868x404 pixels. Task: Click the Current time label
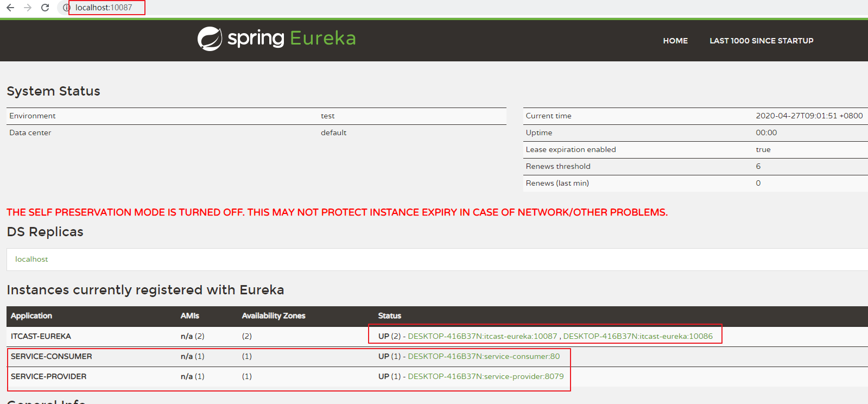[548, 116]
